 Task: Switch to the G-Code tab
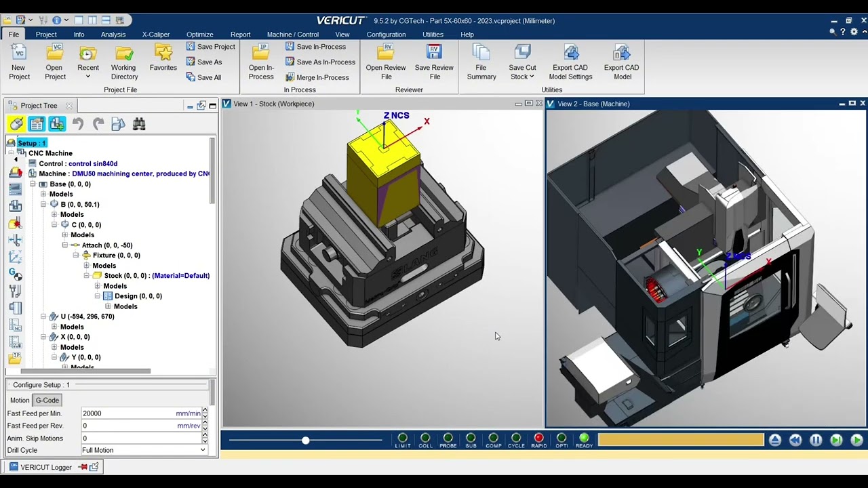tap(47, 401)
